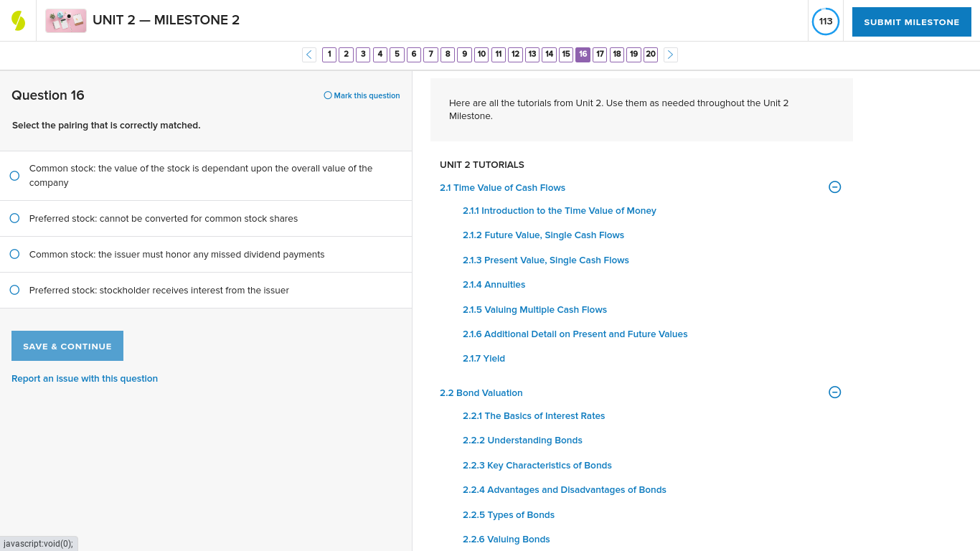The image size is (980, 551).
Task: Click the Save & Continue button
Action: coord(67,345)
